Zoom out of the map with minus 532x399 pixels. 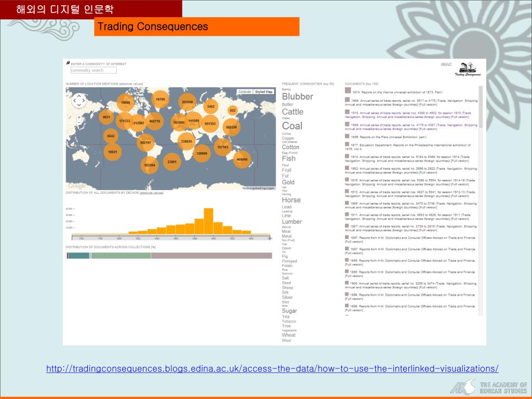coord(79,122)
